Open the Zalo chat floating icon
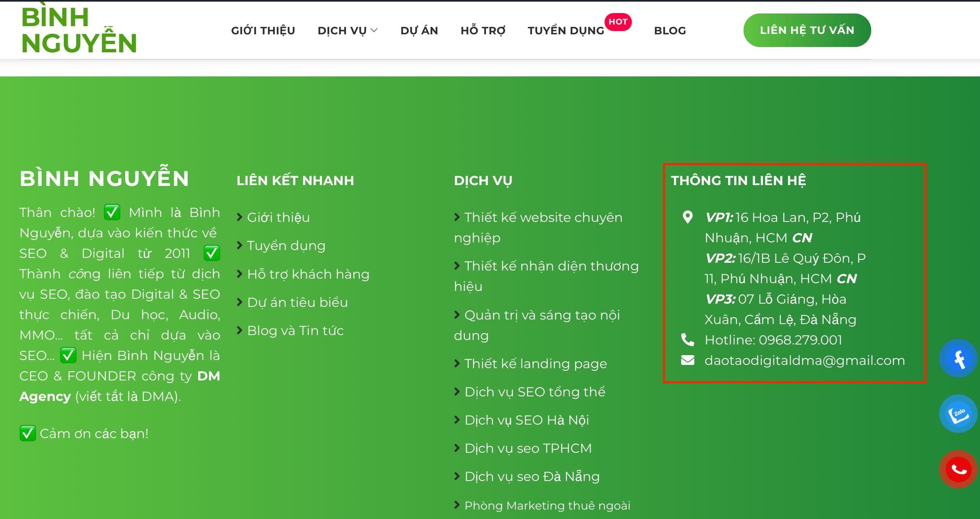Screen dimensions: 980x519 tap(958, 414)
